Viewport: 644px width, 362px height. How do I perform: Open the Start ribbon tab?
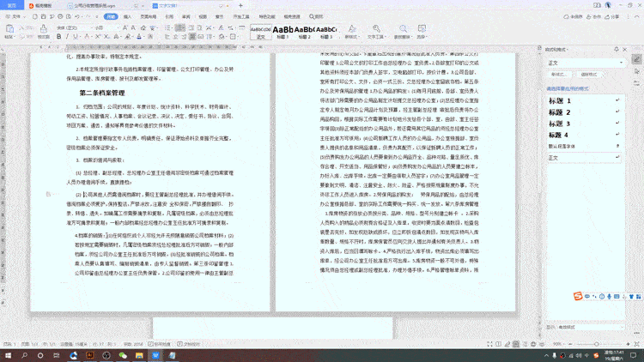tap(111, 17)
